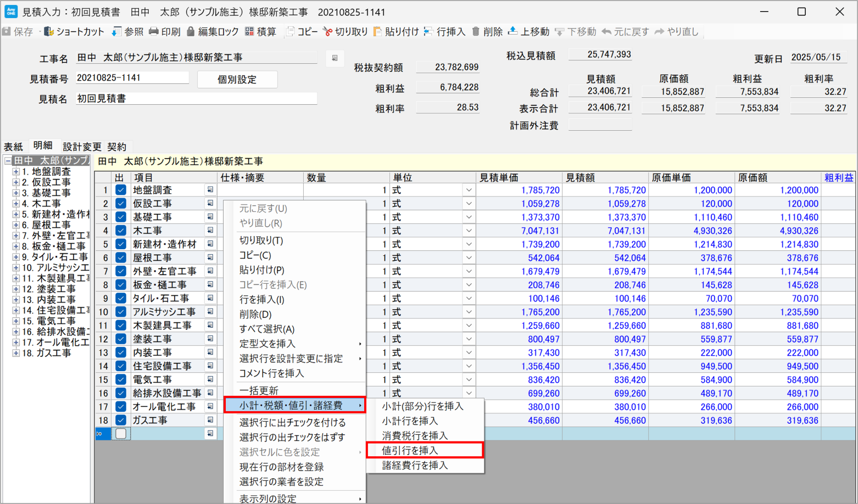Expand the 12. 塗装工事 tree node
This screenshot has height=504, width=858.
coord(16,289)
